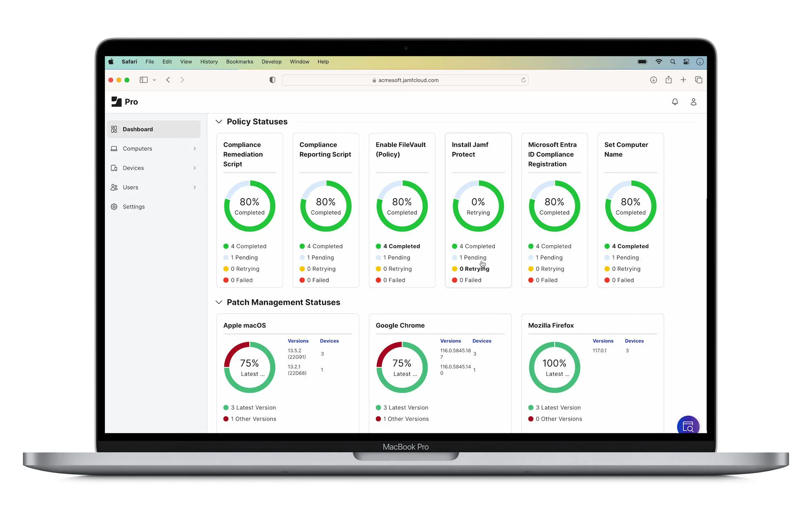Screen dimensions: 812x513
Task: Open the Safari menu
Action: tap(129, 62)
